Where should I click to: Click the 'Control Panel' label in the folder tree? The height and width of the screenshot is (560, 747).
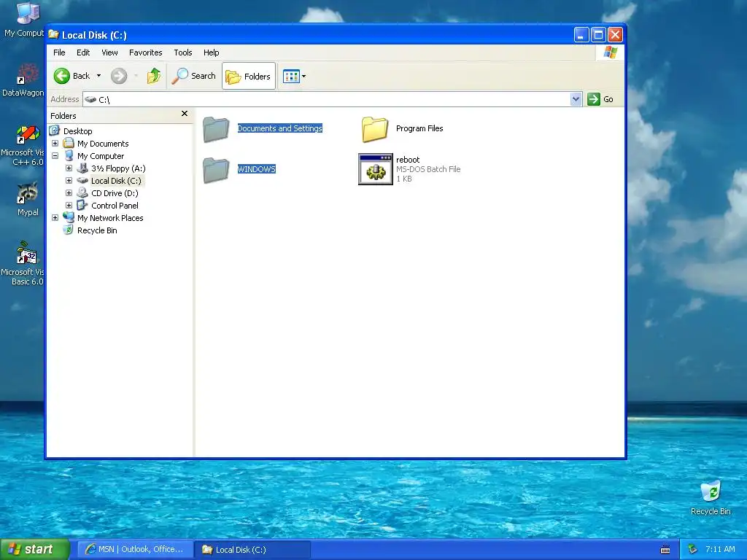pos(115,205)
